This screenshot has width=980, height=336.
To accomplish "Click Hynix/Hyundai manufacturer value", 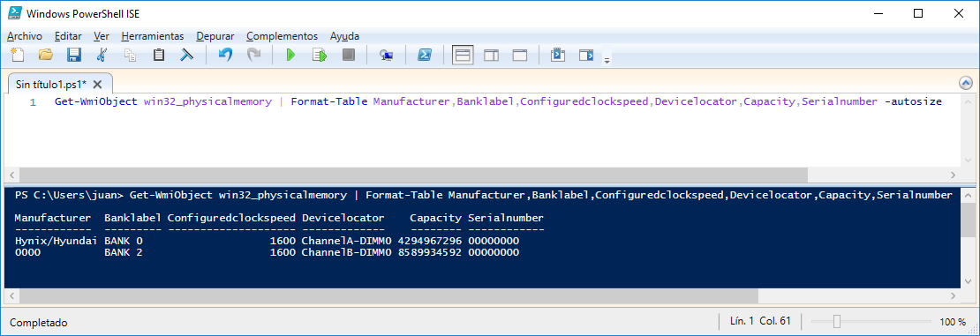I will tap(56, 241).
